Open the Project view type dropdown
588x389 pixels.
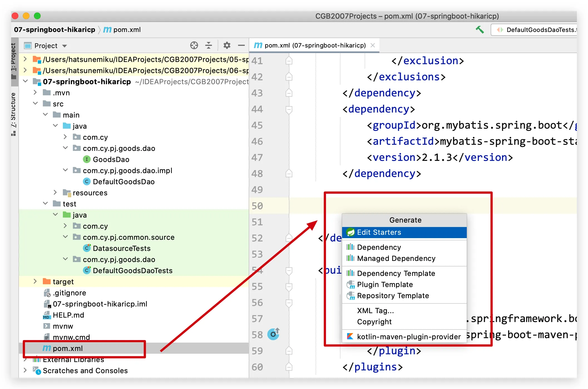coord(65,46)
